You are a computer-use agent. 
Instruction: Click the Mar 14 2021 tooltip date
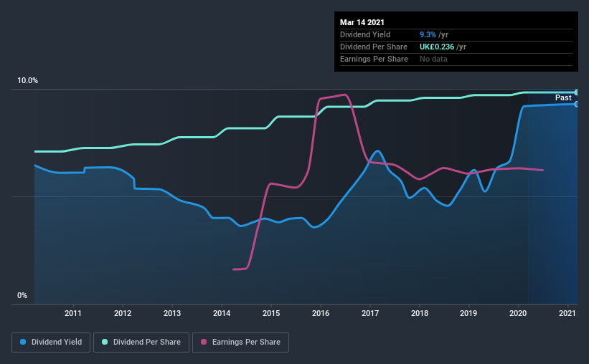point(362,22)
